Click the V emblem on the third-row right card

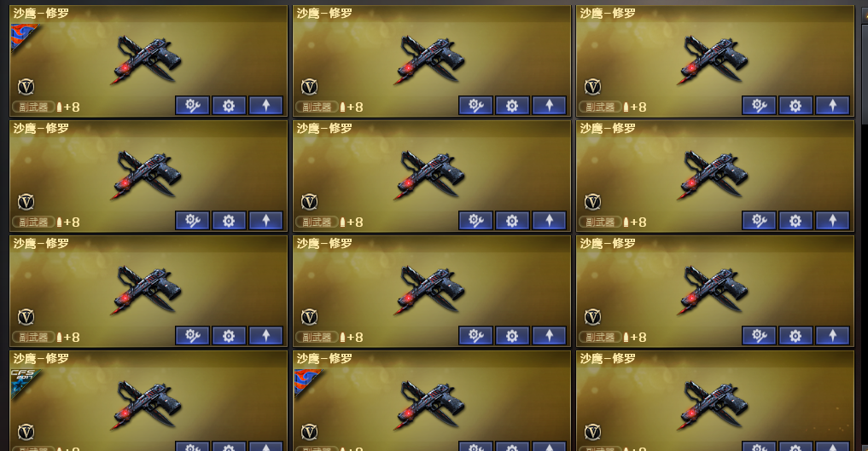click(593, 316)
